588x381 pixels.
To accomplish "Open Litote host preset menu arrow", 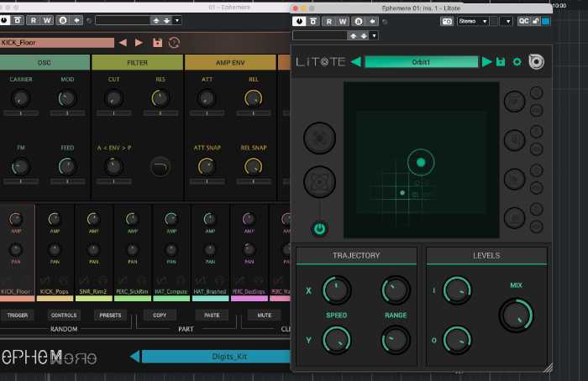I will (374, 36).
